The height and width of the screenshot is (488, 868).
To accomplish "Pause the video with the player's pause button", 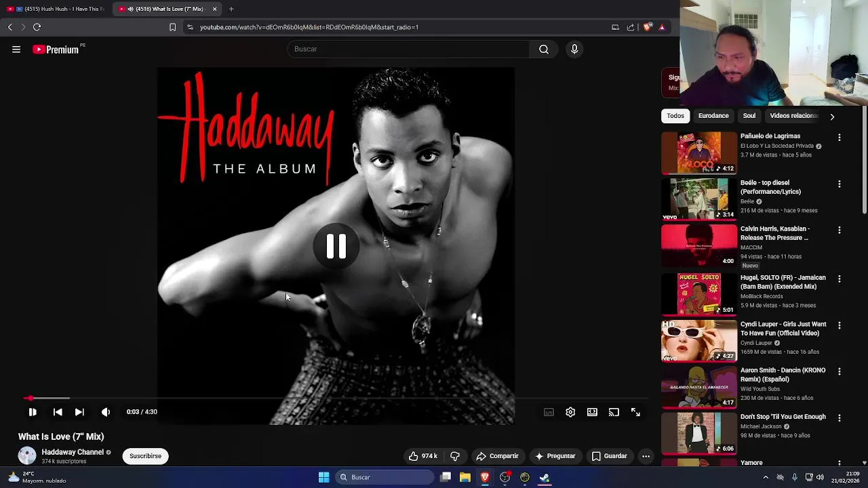I will tap(32, 412).
